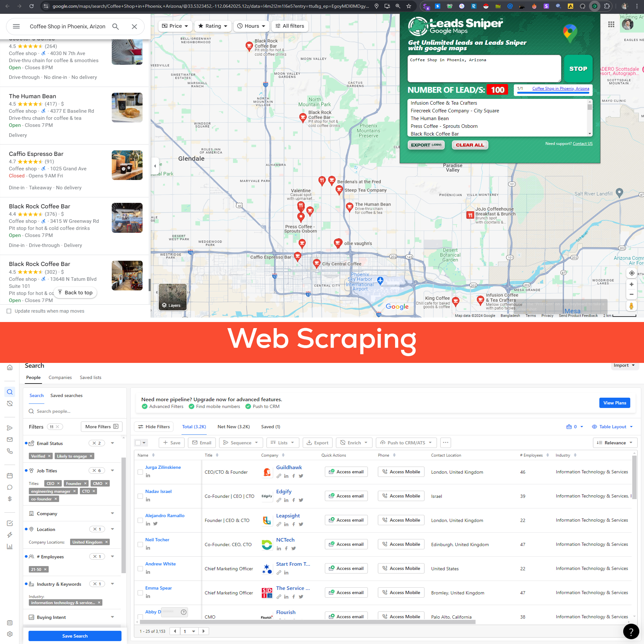Open Street View pegman
The image size is (644, 644).
click(631, 306)
